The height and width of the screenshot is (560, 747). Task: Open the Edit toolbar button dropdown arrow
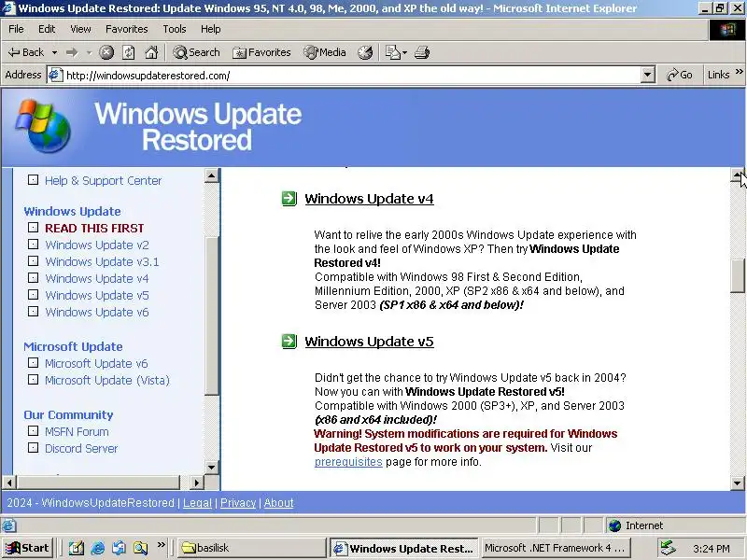405,52
